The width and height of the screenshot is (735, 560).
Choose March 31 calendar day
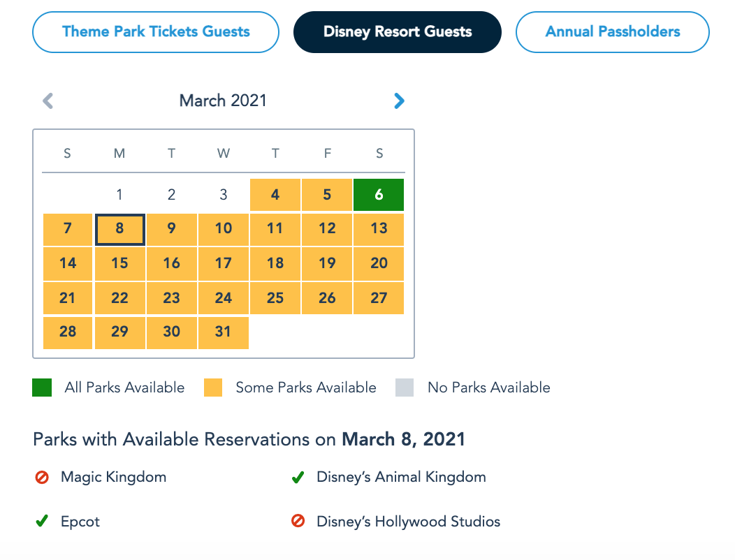(224, 332)
